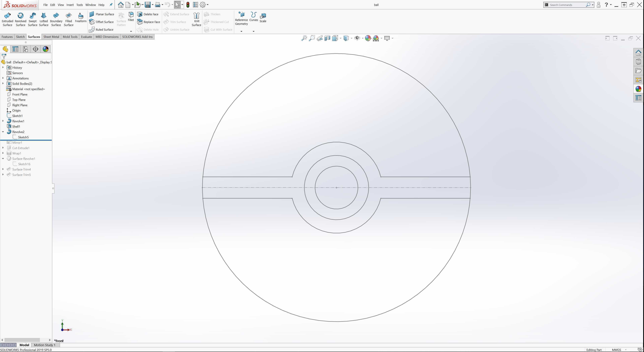Click the Help question mark button
Viewport: 644px width, 352px height.
pos(606,5)
